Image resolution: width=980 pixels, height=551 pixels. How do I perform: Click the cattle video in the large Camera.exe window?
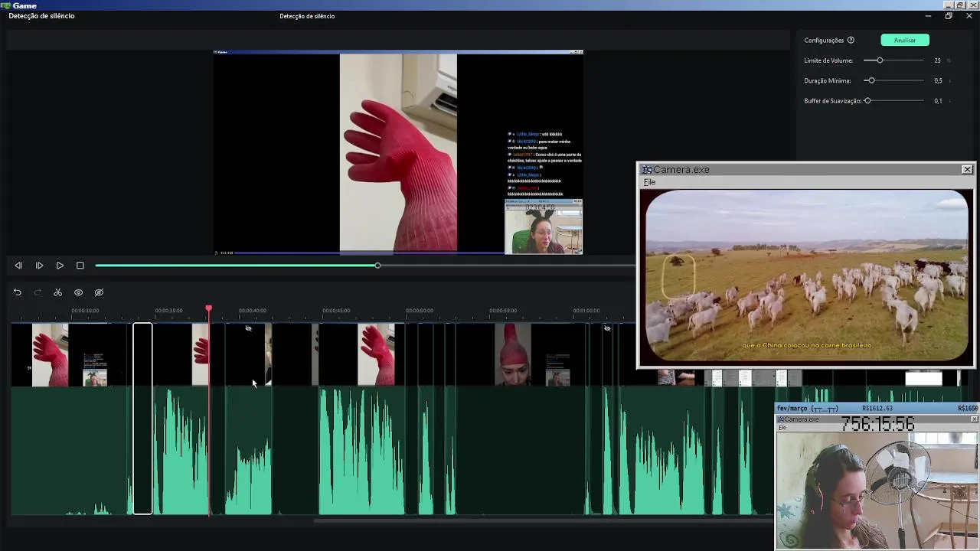coord(807,275)
